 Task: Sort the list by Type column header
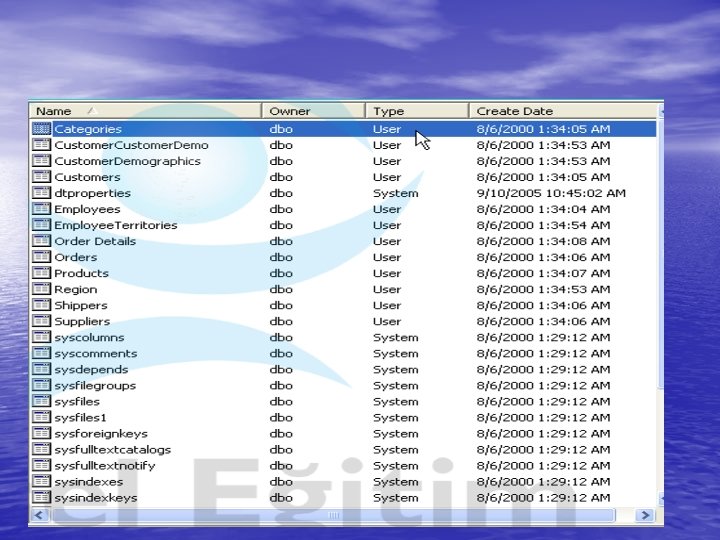pos(417,111)
